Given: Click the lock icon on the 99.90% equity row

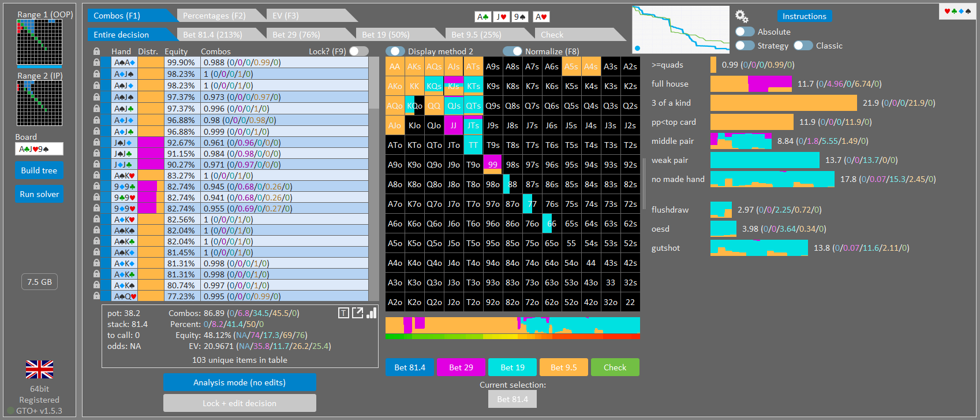Looking at the screenshot, I should 96,62.
